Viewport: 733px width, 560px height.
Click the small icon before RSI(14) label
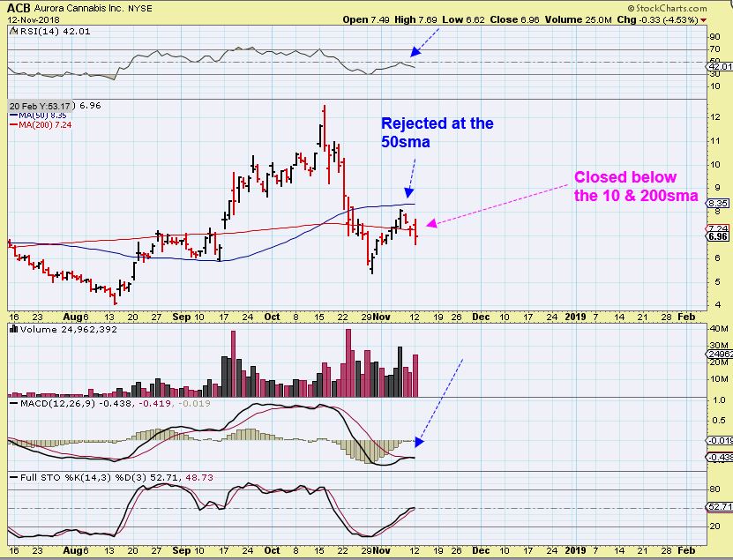[x=13, y=32]
